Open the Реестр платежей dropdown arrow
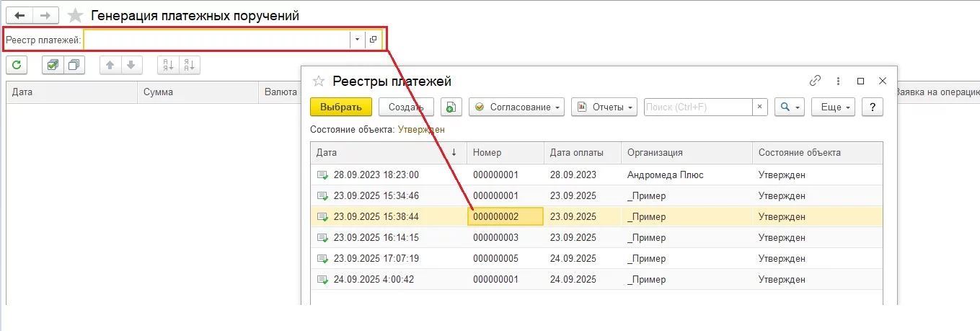The height and width of the screenshot is (331, 980). [x=357, y=40]
